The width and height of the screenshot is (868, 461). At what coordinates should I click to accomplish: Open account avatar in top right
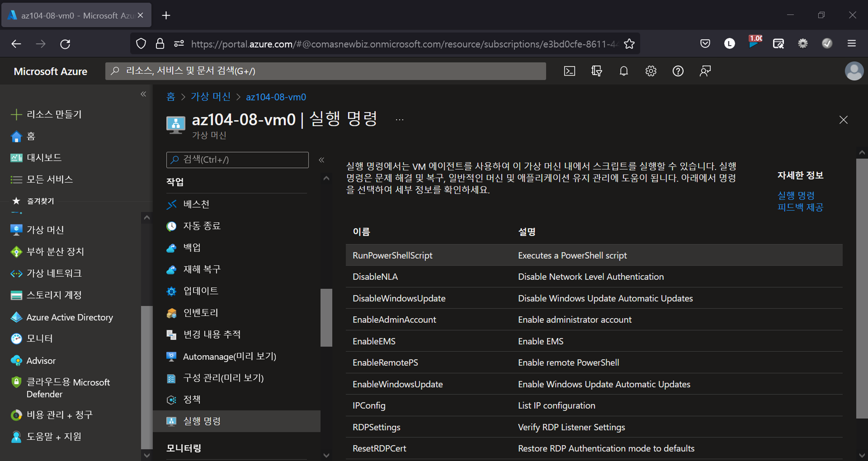pyautogui.click(x=854, y=71)
